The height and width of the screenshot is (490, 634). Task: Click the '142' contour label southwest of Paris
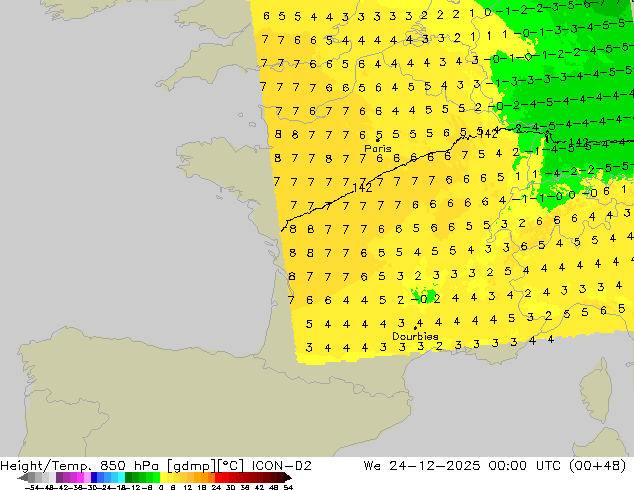tap(362, 188)
